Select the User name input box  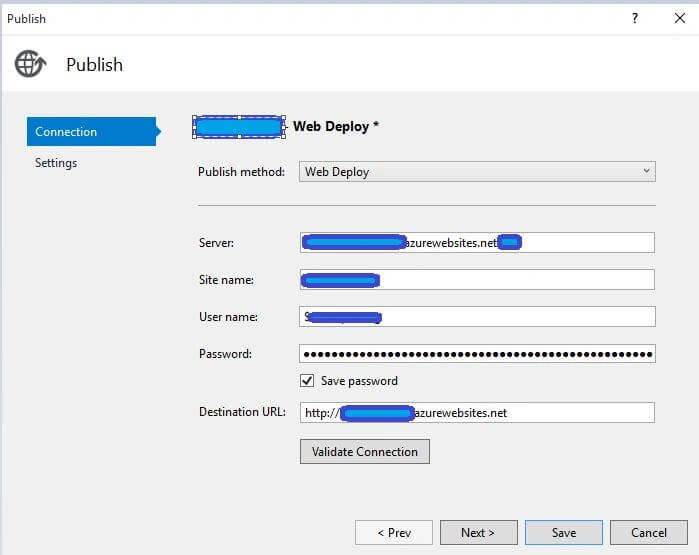pyautogui.click(x=477, y=317)
